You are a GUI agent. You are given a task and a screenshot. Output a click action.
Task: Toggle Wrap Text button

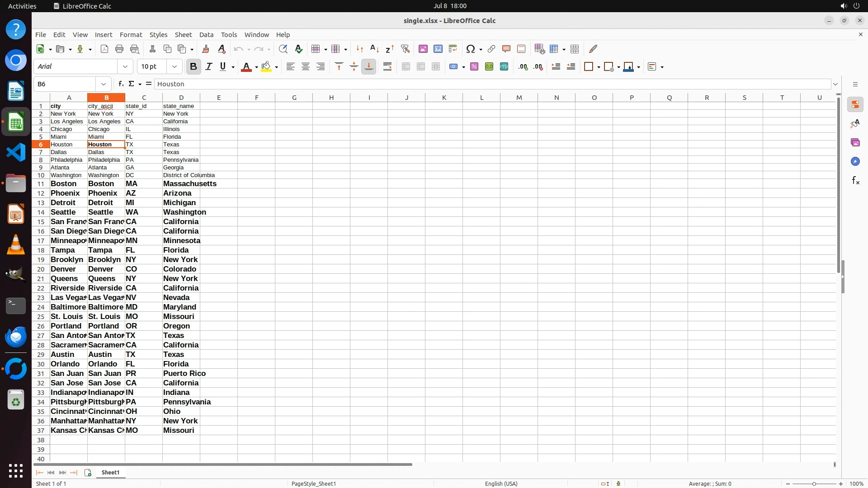pyautogui.click(x=387, y=67)
